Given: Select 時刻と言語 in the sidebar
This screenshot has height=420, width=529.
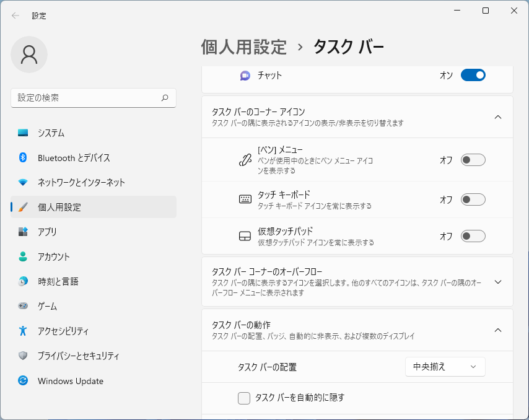Looking at the screenshot, I should (x=58, y=281).
